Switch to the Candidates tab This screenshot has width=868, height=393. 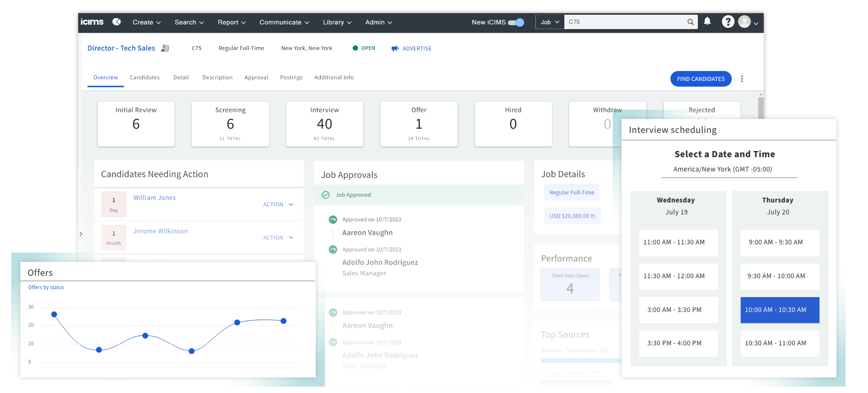[144, 78]
